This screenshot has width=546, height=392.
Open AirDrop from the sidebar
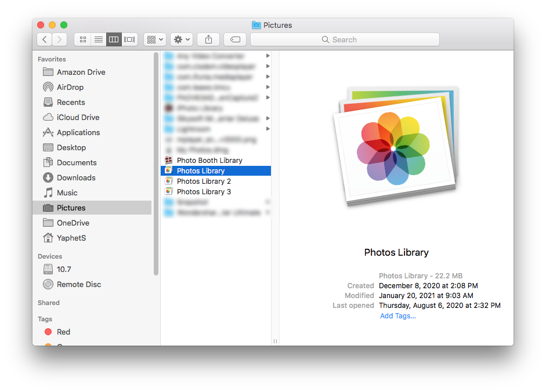(92, 87)
